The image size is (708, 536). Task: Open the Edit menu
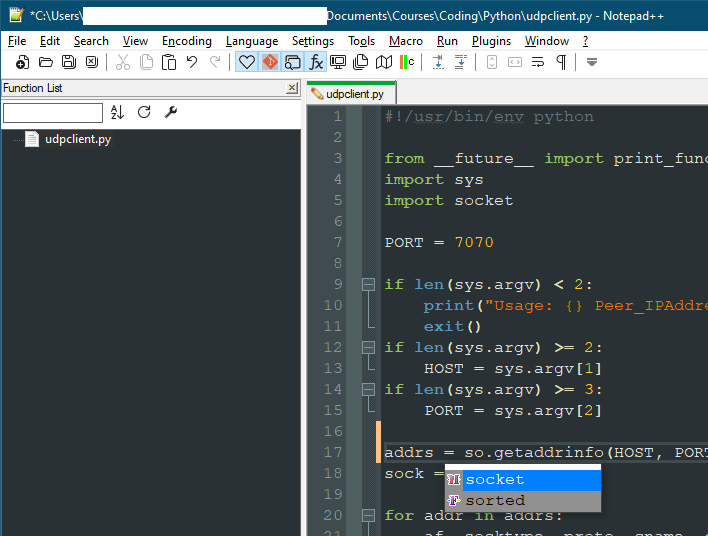point(50,41)
